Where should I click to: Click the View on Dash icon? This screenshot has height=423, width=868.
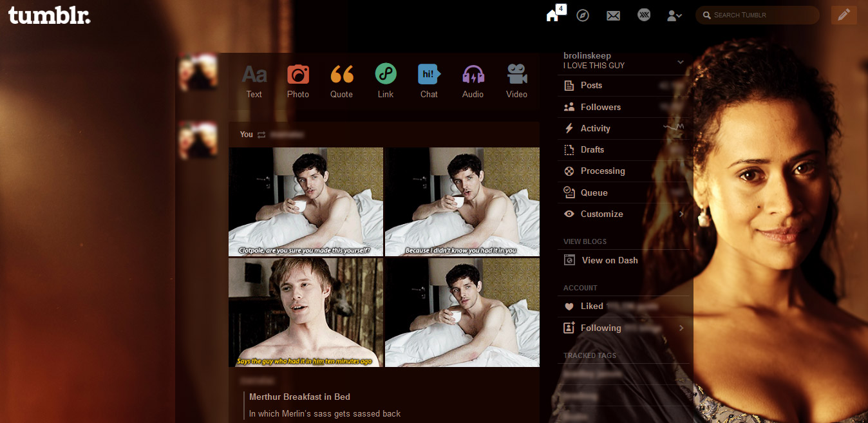tap(569, 260)
